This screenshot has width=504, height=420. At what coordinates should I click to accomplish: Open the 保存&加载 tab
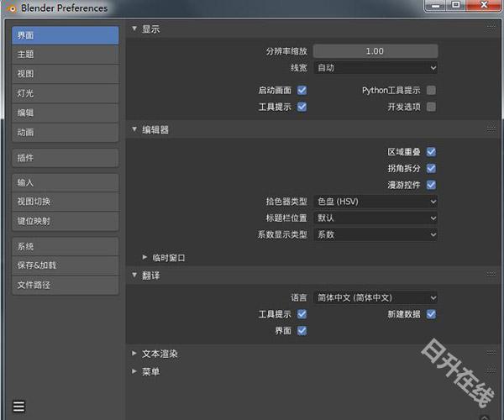coord(66,265)
